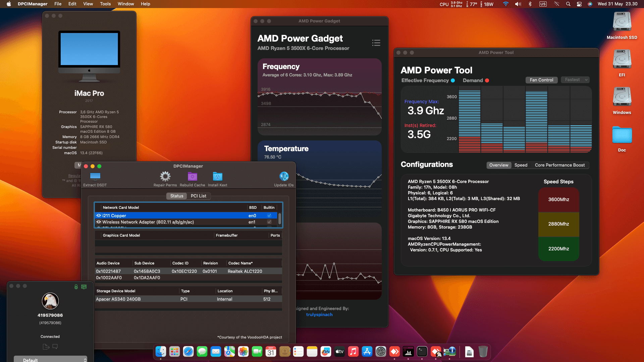Screen dimensions: 644x362
Task: Click the Install Kext folder icon
Action: pyautogui.click(x=217, y=177)
